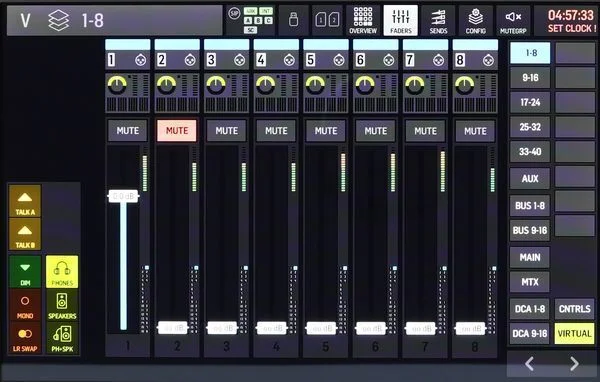The image size is (600, 382).
Task: Select the 1-8 channel bank
Action: 530,53
